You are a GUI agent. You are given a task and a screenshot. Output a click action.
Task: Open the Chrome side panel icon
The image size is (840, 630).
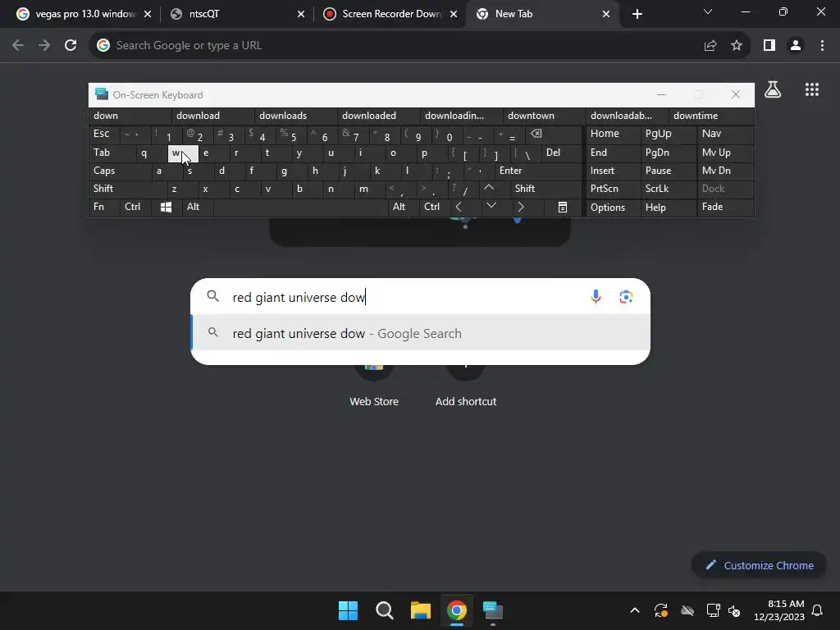[769, 46]
